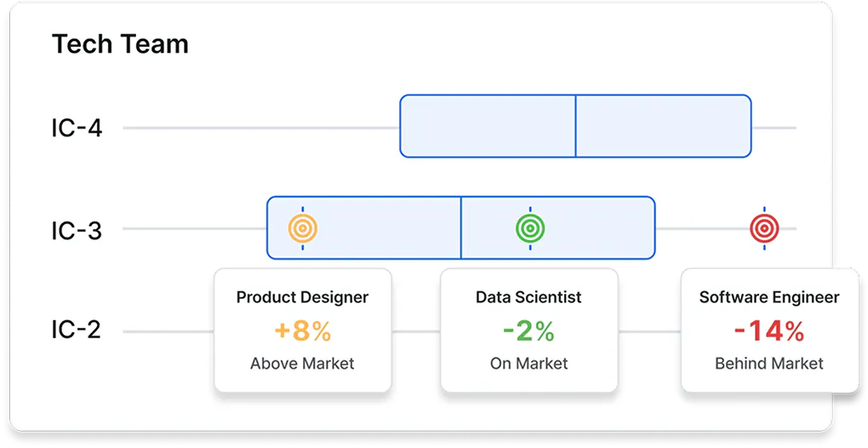Click the orange Product Designer target icon
The width and height of the screenshot is (868, 448).
303,228
